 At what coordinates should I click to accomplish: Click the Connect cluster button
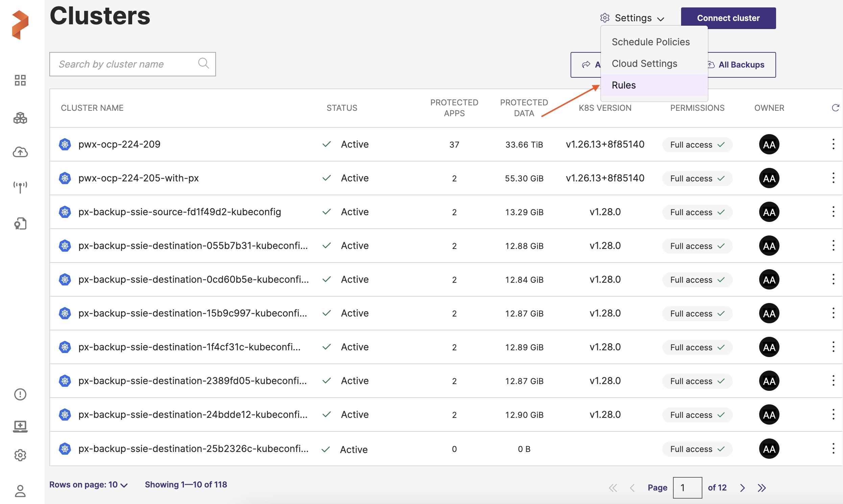tap(728, 18)
